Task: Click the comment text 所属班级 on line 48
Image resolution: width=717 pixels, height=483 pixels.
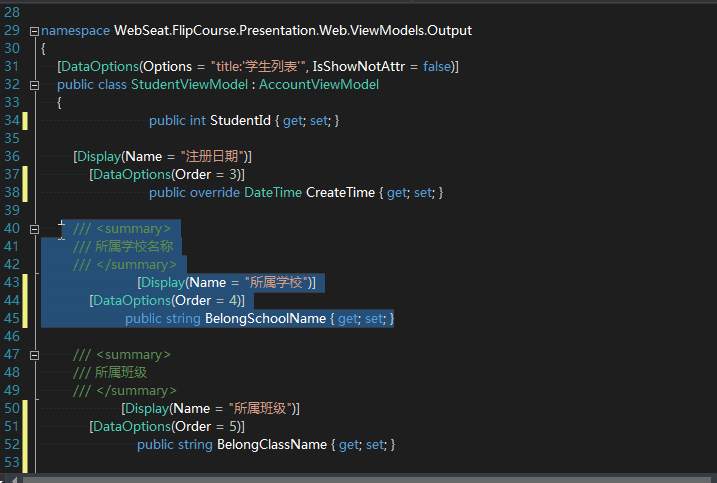Action: pos(121,372)
